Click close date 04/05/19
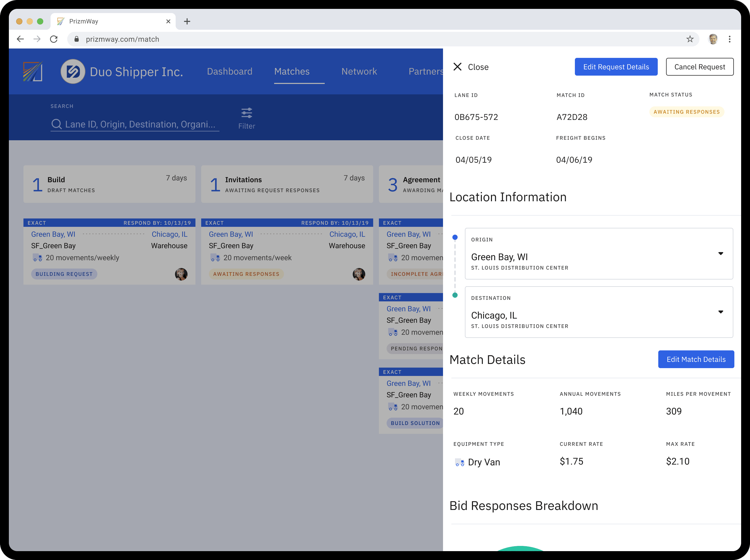This screenshot has height=560, width=750. (x=474, y=160)
